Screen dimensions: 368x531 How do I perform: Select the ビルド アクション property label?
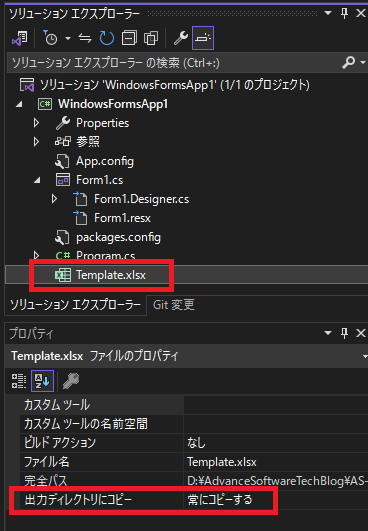(60, 443)
